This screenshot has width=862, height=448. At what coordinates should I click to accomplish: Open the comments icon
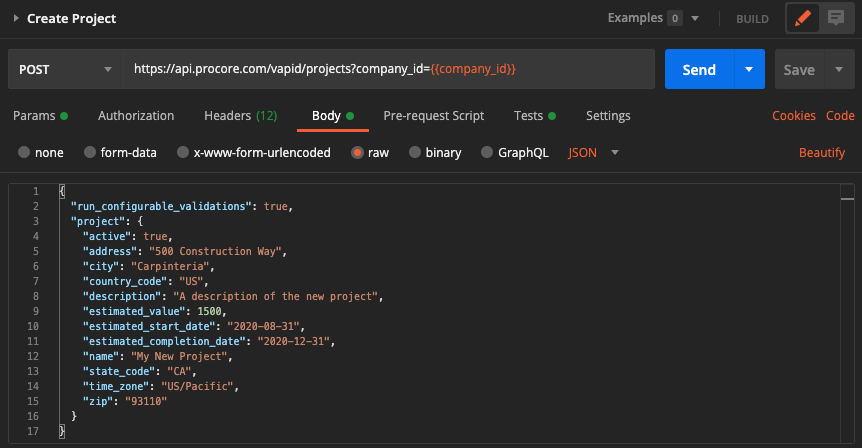(x=836, y=18)
